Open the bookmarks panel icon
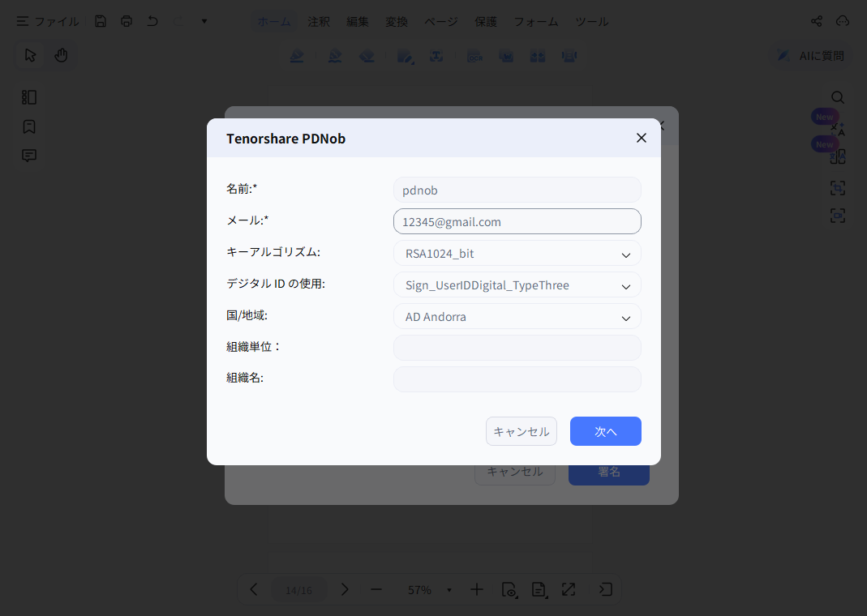867x616 pixels. click(x=28, y=126)
